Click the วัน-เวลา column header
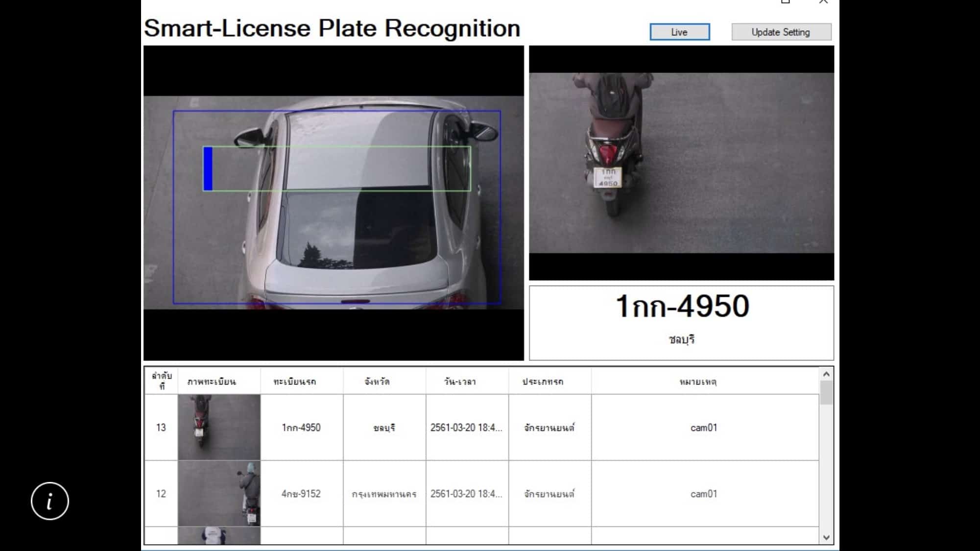The height and width of the screenshot is (551, 980). tap(460, 382)
